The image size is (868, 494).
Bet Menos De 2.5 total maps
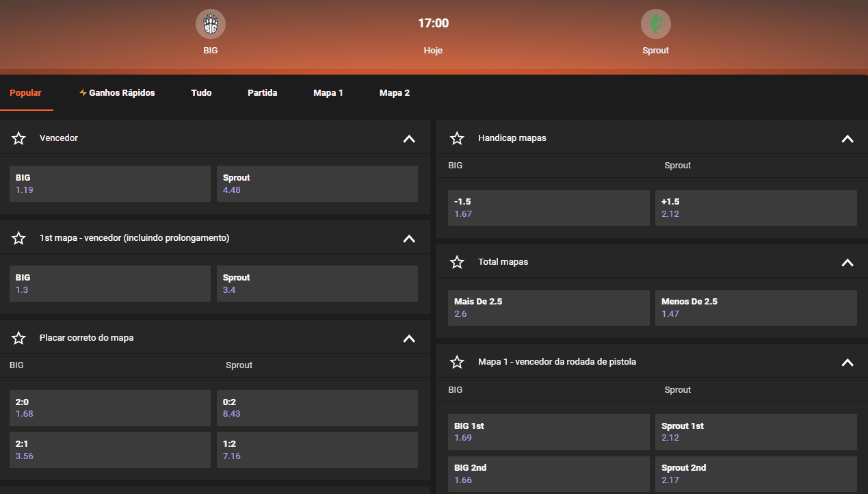756,308
